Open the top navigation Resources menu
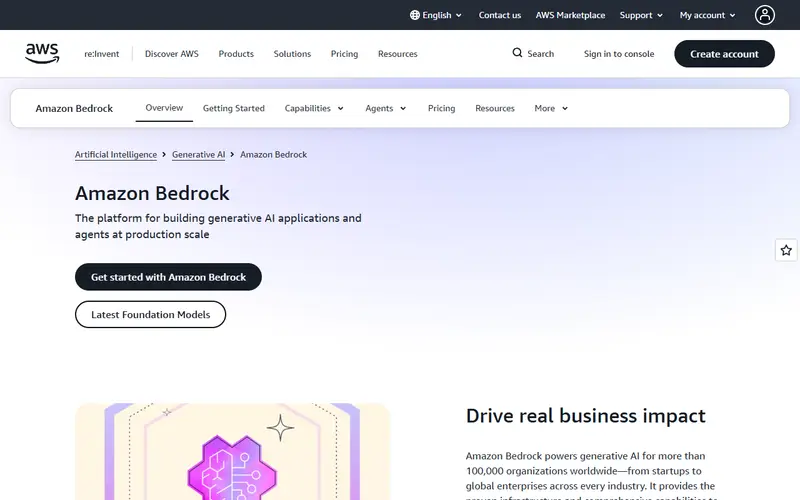This screenshot has height=500, width=800. point(397,54)
